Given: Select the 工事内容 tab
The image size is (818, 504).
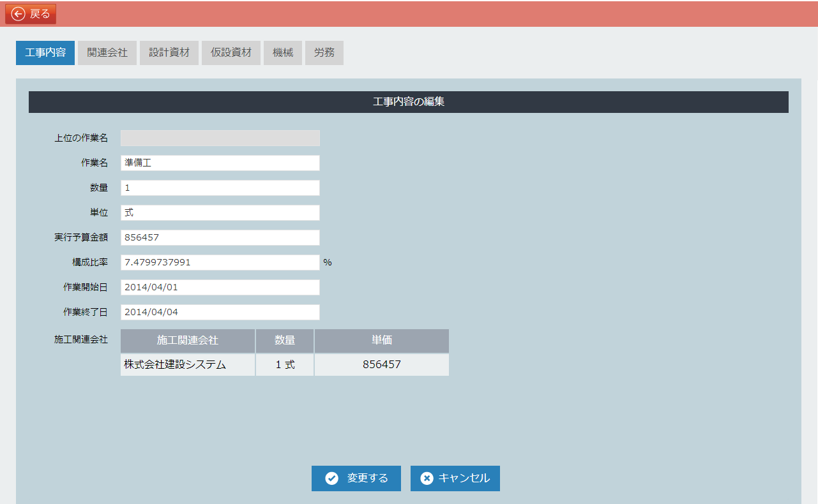Looking at the screenshot, I should pos(45,53).
